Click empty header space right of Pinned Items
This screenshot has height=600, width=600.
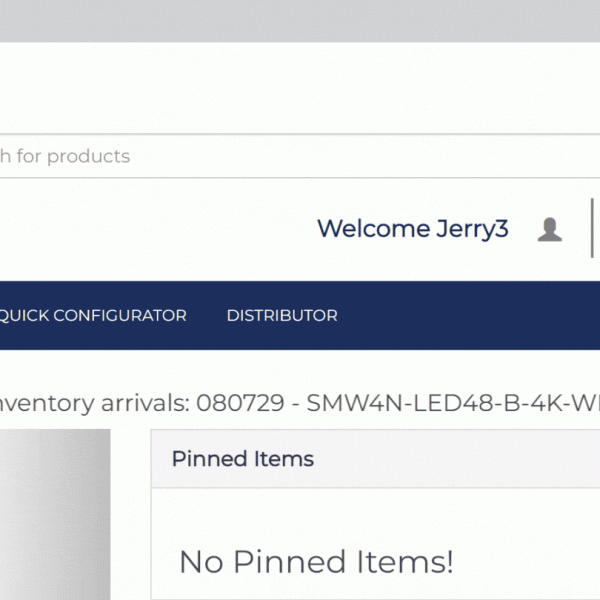pyautogui.click(x=460, y=459)
